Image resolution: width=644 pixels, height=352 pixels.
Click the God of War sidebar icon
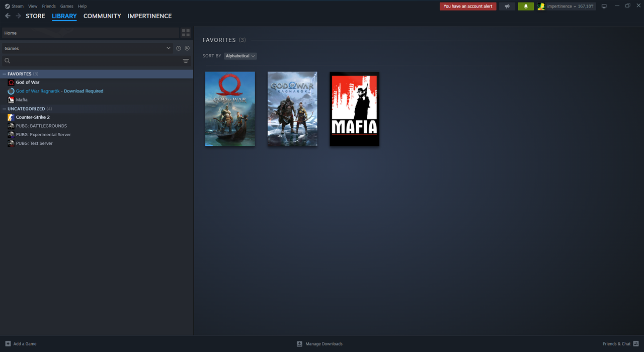[x=11, y=82]
